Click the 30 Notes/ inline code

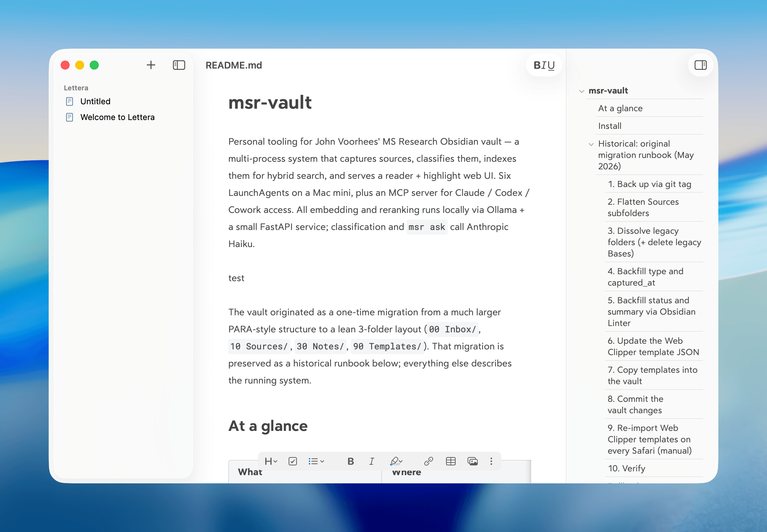pyautogui.click(x=320, y=346)
